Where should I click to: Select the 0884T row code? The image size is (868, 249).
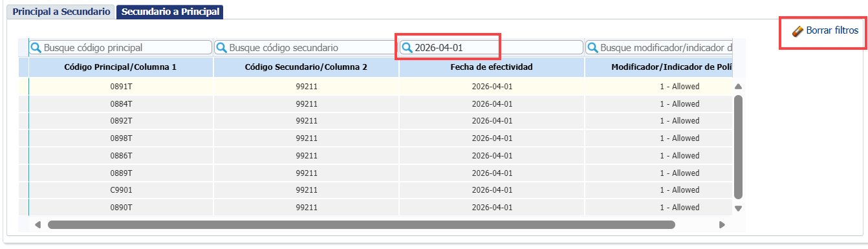(x=121, y=103)
